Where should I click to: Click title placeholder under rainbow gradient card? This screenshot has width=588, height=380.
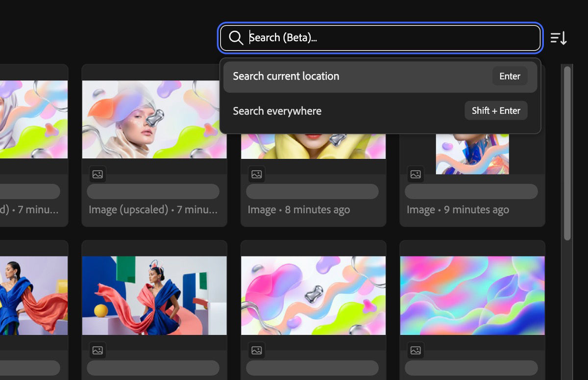pos(471,368)
